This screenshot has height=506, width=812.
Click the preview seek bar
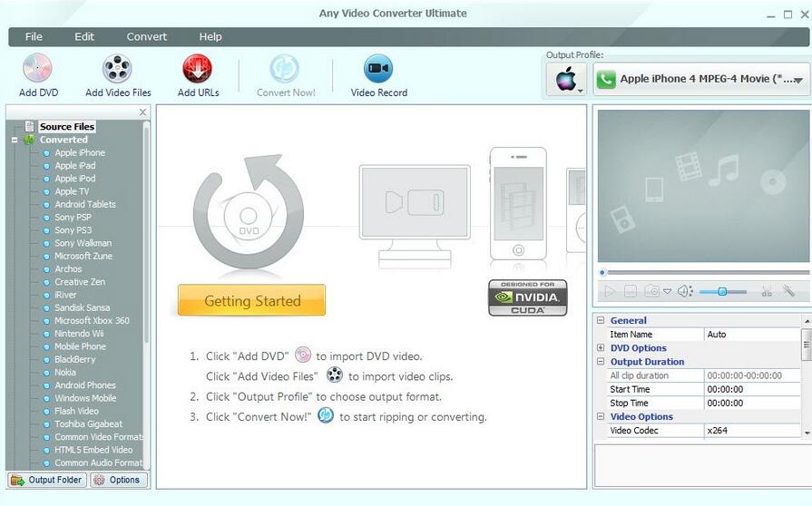click(x=708, y=272)
